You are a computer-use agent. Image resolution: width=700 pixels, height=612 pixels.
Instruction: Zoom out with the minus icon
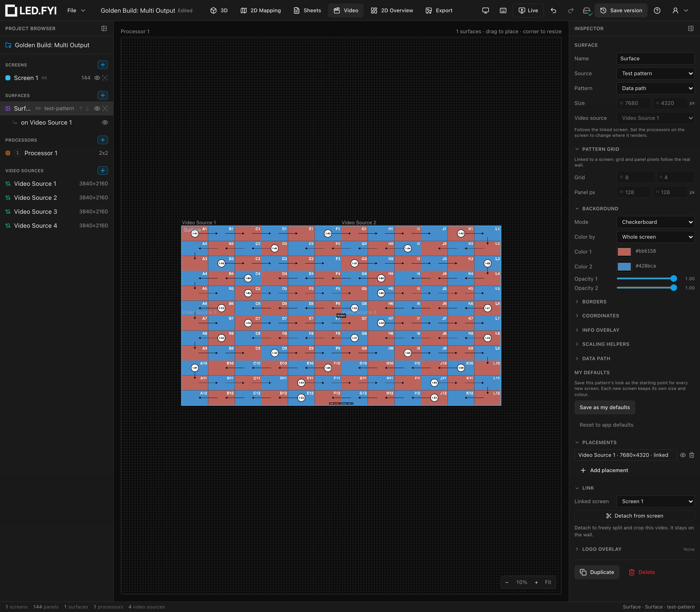point(507,582)
